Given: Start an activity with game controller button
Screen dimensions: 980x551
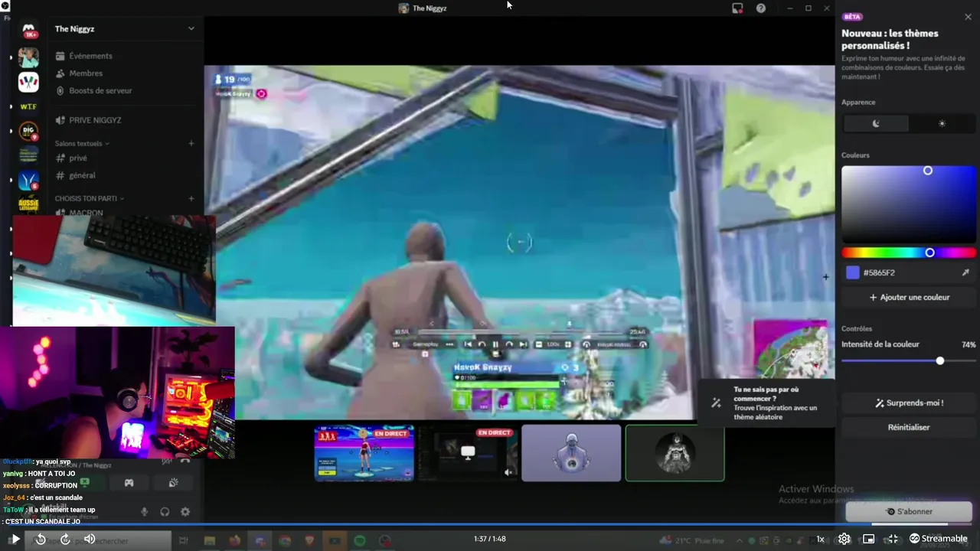Looking at the screenshot, I should 129,482.
